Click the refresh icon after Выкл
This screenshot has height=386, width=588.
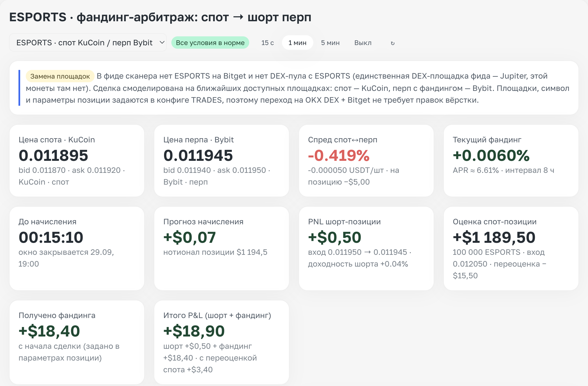[393, 43]
